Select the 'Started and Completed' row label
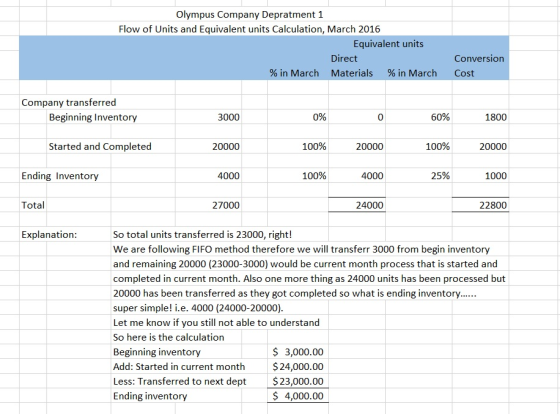This screenshot has width=560, height=414. 100,146
